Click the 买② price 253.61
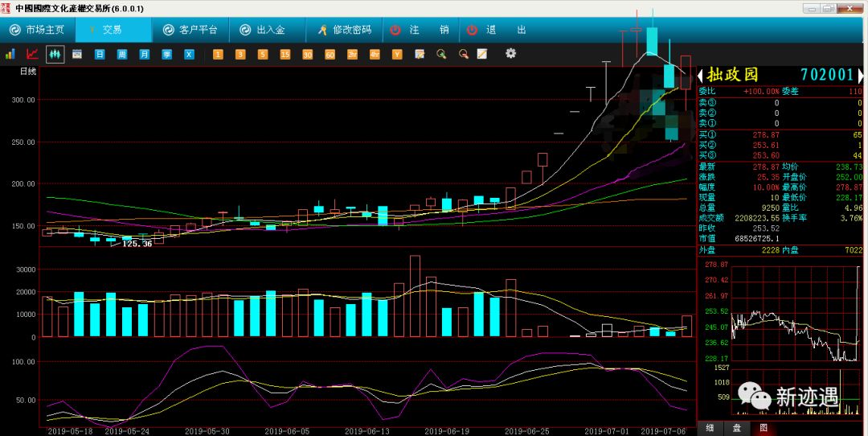The image size is (868, 436). point(766,145)
